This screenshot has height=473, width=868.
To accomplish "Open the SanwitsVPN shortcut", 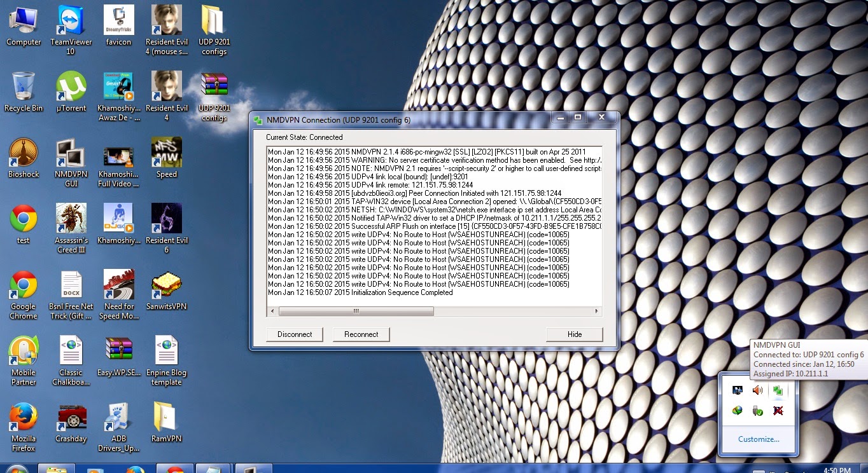I will click(x=167, y=291).
